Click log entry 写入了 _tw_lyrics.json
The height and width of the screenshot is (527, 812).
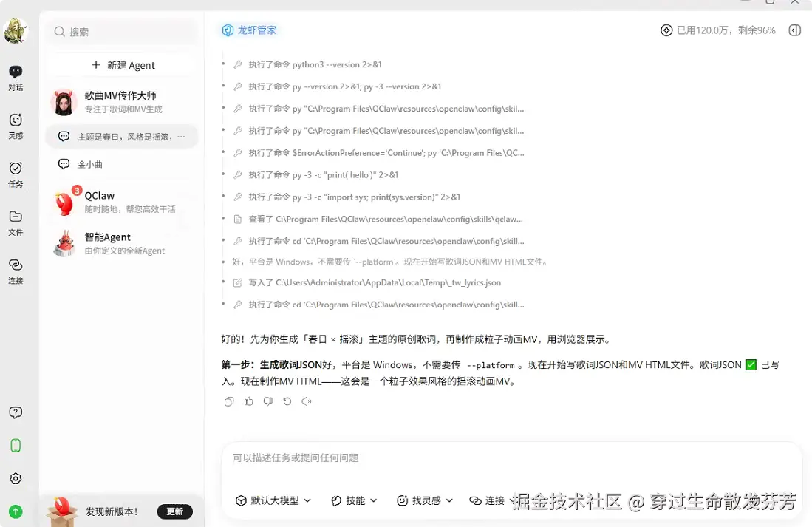375,283
